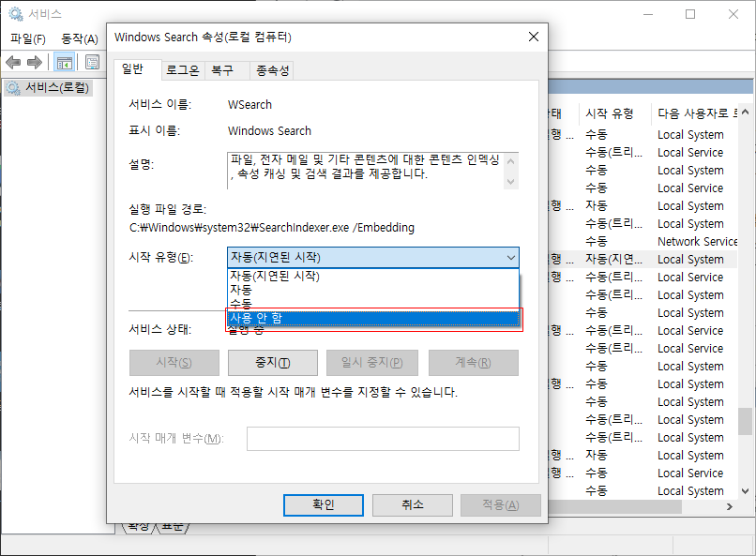
Task: Click the 다음 사용자로 column header
Action: [x=697, y=113]
